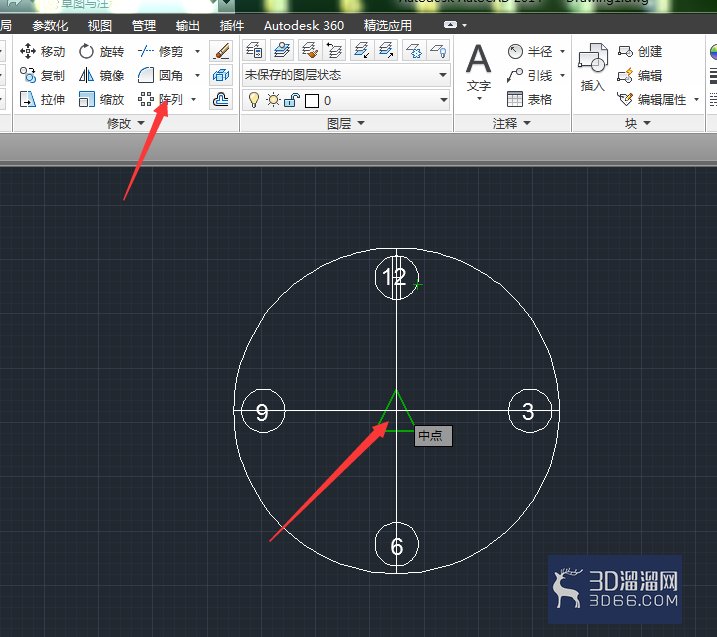Select the 引线 (Leader) tool

point(530,75)
